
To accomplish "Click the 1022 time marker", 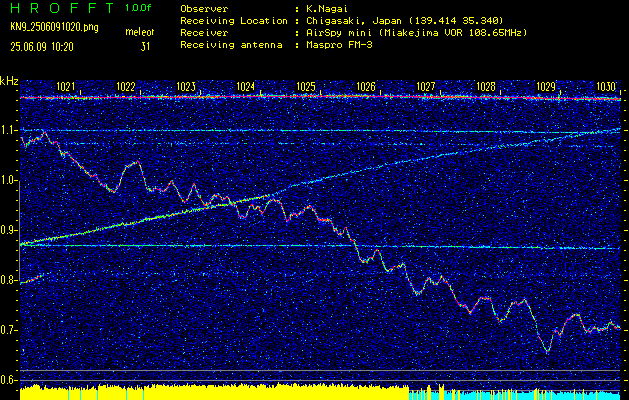I will (126, 86).
